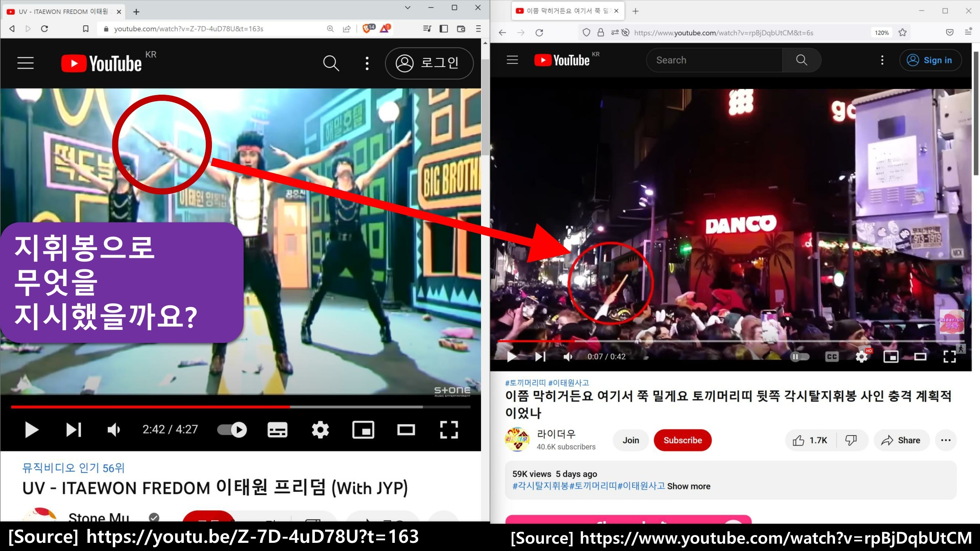Image resolution: width=980 pixels, height=551 pixels.
Task: Click the red Subscribe button
Action: point(682,440)
